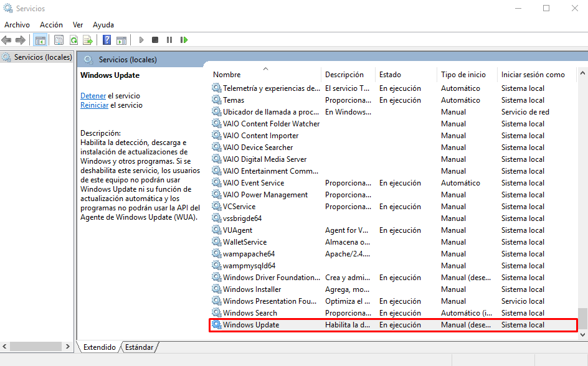Select the Ubicador de llamada a proc... row
This screenshot has height=366, width=588.
pos(393,111)
